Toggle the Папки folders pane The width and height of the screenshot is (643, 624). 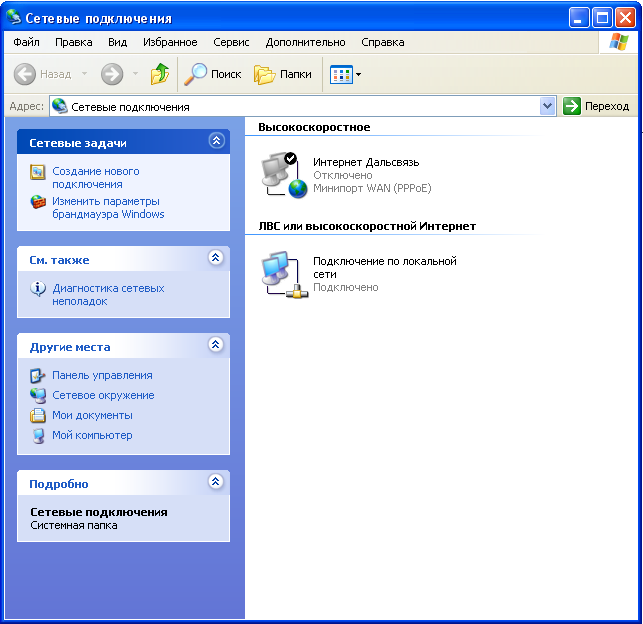283,74
